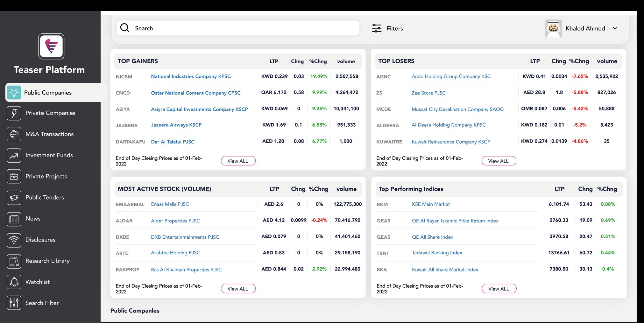Select the M&A Transactions piggy bank icon

pyautogui.click(x=14, y=134)
